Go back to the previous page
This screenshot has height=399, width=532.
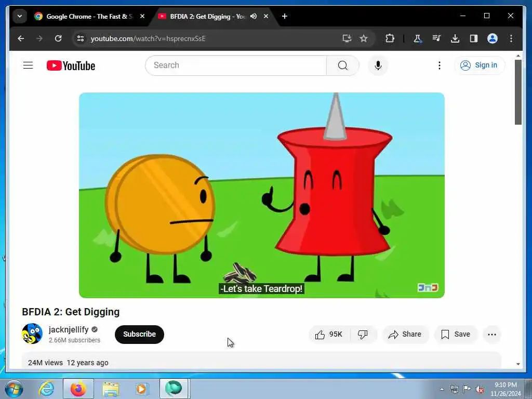[x=21, y=38]
